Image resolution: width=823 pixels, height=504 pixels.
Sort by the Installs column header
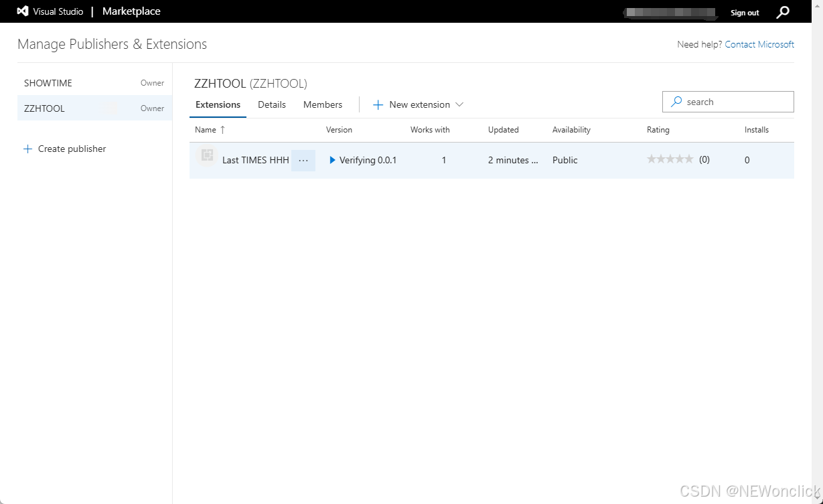coord(757,130)
